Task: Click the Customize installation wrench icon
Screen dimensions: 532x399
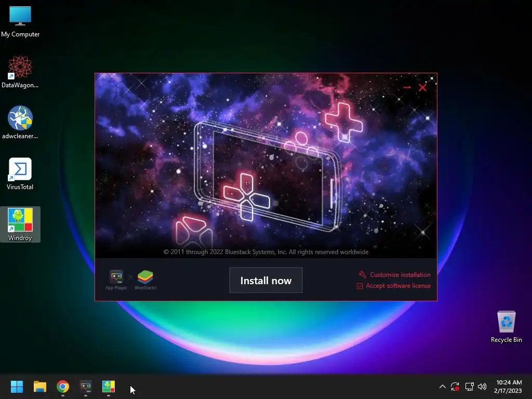Action: pyautogui.click(x=362, y=274)
